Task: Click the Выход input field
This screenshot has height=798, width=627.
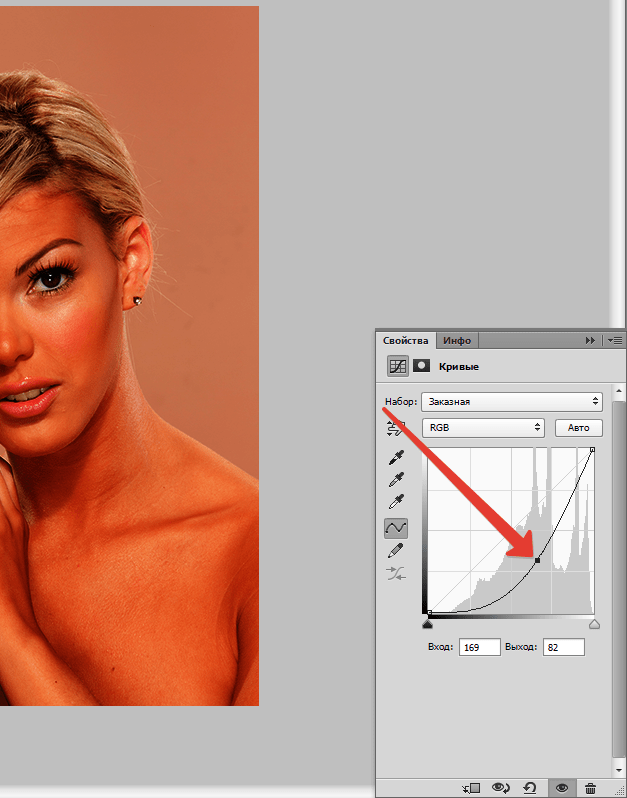Action: pyautogui.click(x=563, y=647)
